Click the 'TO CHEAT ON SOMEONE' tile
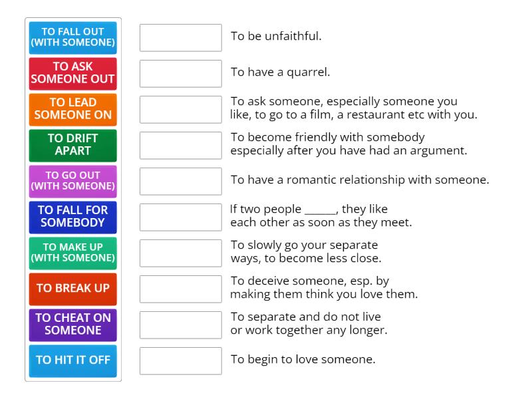 (x=72, y=325)
